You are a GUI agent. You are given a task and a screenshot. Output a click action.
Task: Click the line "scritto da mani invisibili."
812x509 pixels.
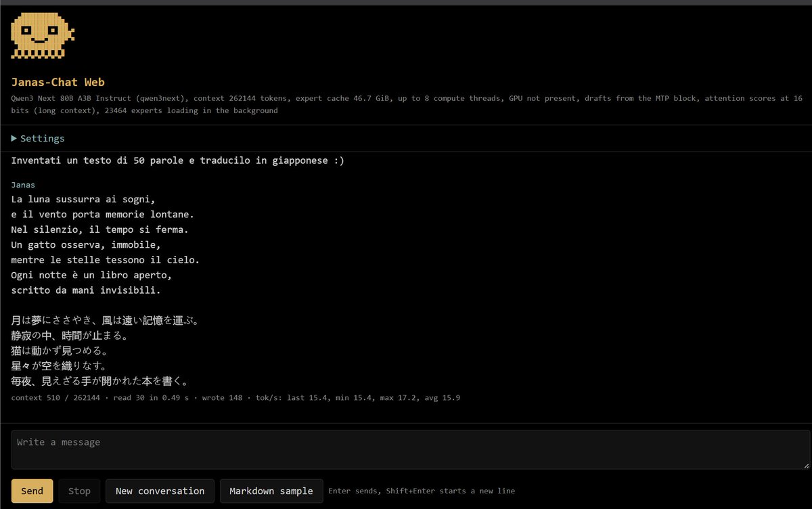[86, 290]
